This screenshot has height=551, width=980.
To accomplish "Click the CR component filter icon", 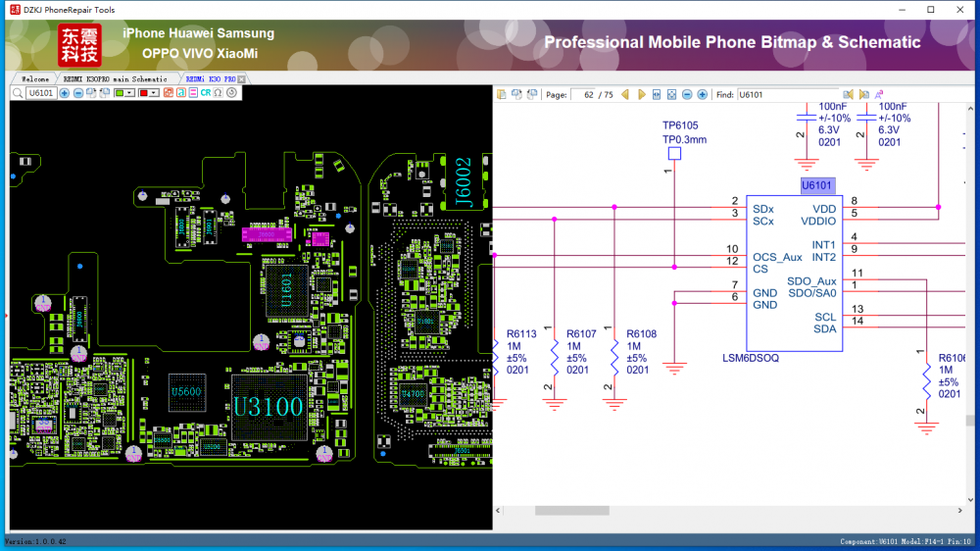I will 206,93.
